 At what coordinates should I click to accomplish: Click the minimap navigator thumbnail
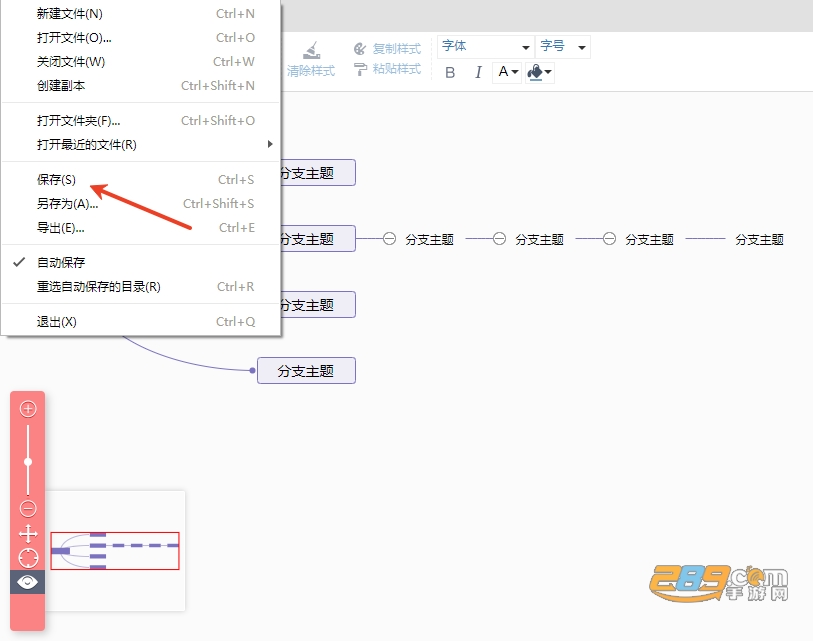coord(115,551)
